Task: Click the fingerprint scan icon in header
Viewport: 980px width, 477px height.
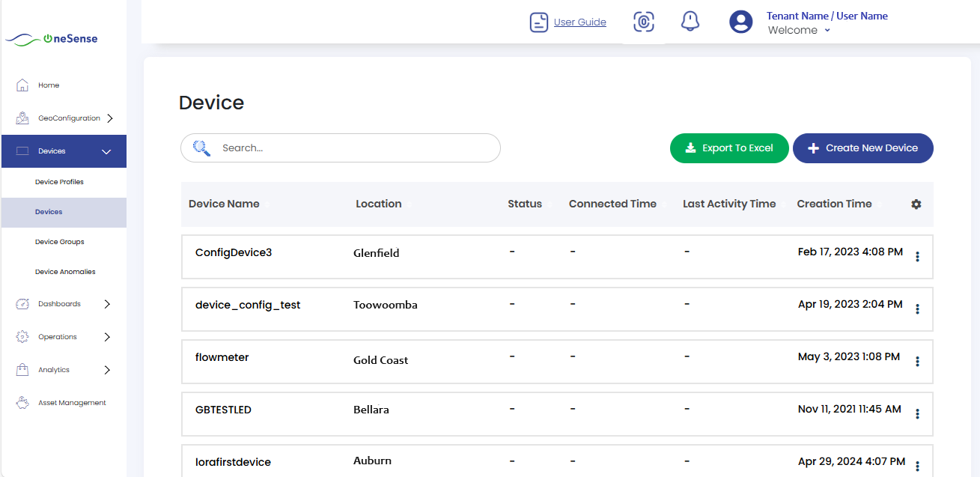Action: pyautogui.click(x=644, y=22)
